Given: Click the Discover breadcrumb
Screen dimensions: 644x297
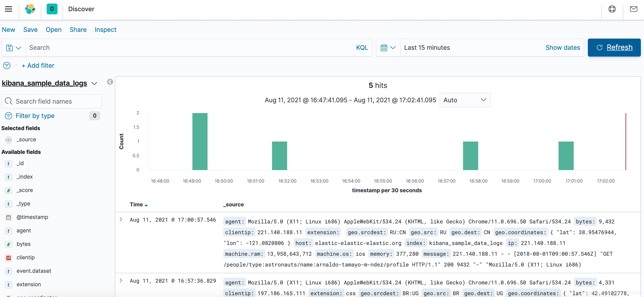Looking at the screenshot, I should coord(81,9).
